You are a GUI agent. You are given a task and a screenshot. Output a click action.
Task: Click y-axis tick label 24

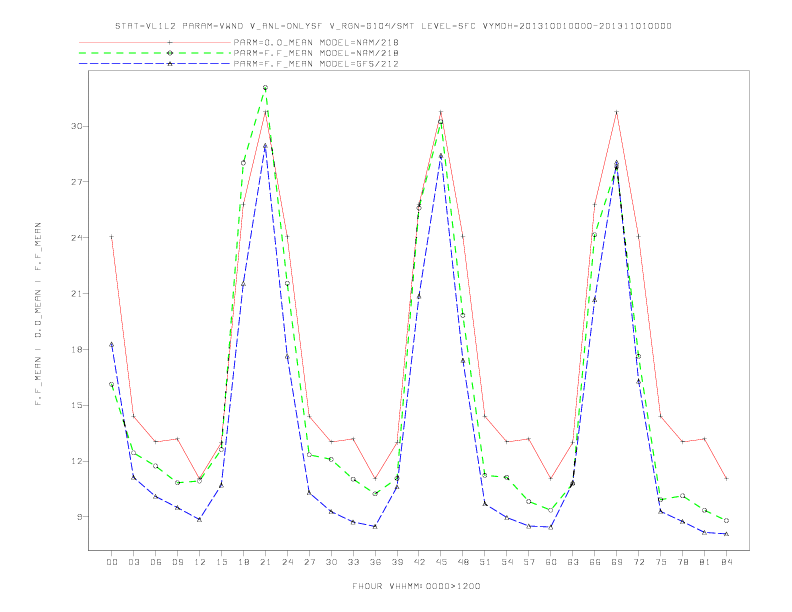click(76, 237)
